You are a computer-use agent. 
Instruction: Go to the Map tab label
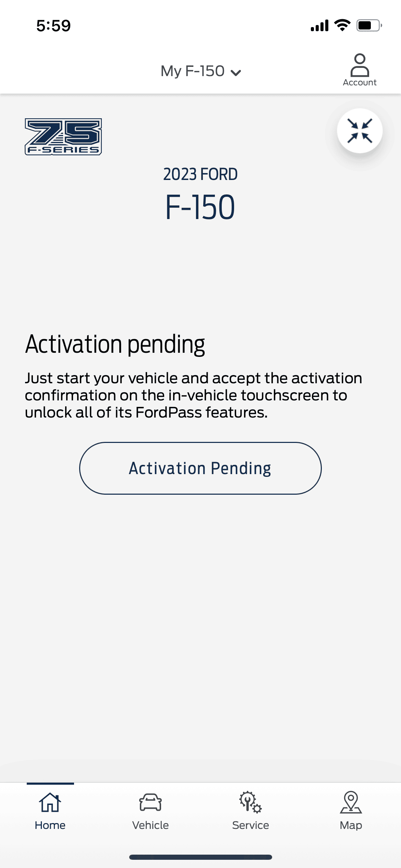click(351, 825)
